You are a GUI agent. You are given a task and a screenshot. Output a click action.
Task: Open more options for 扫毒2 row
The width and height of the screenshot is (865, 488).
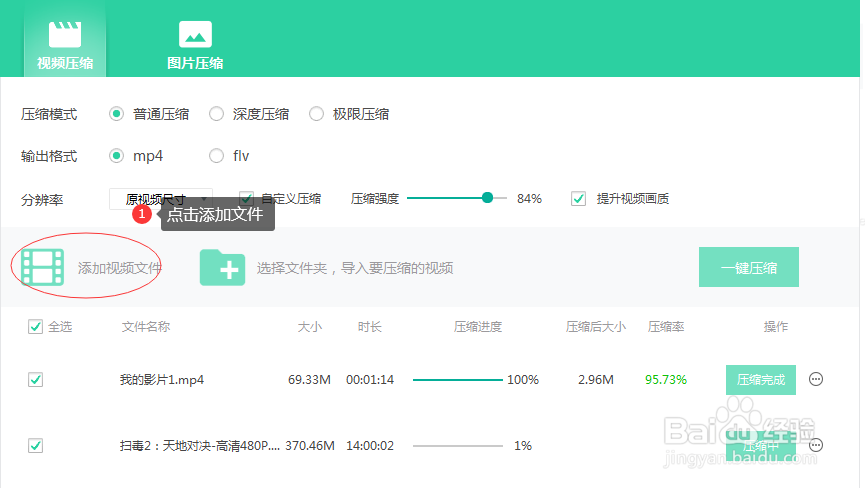coord(816,445)
